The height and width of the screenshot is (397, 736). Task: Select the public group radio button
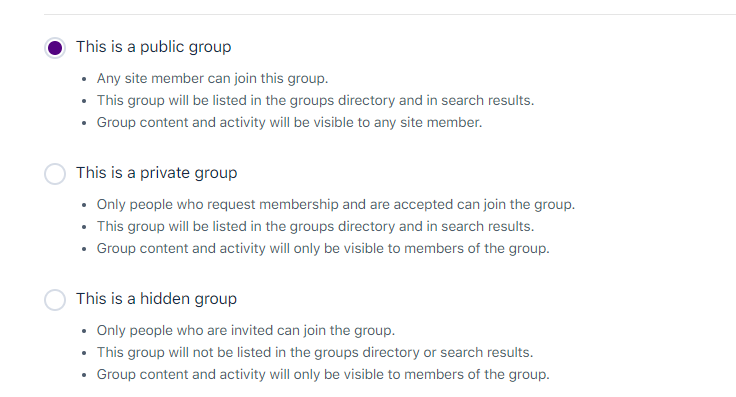tap(55, 48)
